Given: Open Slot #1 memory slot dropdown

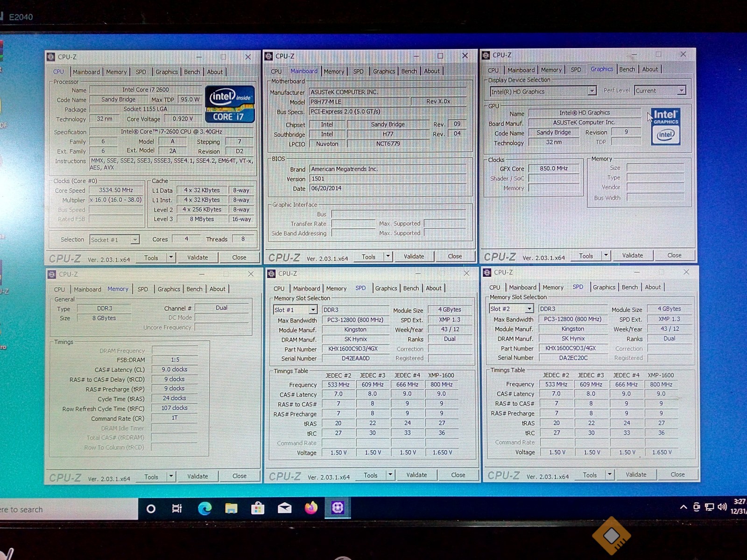Looking at the screenshot, I should click(x=295, y=310).
